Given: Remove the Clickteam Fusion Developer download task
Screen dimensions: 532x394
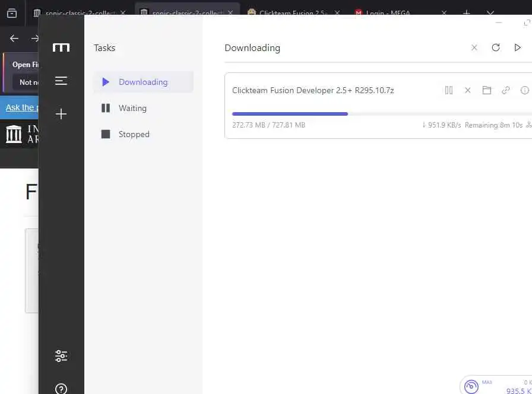Looking at the screenshot, I should pos(467,90).
